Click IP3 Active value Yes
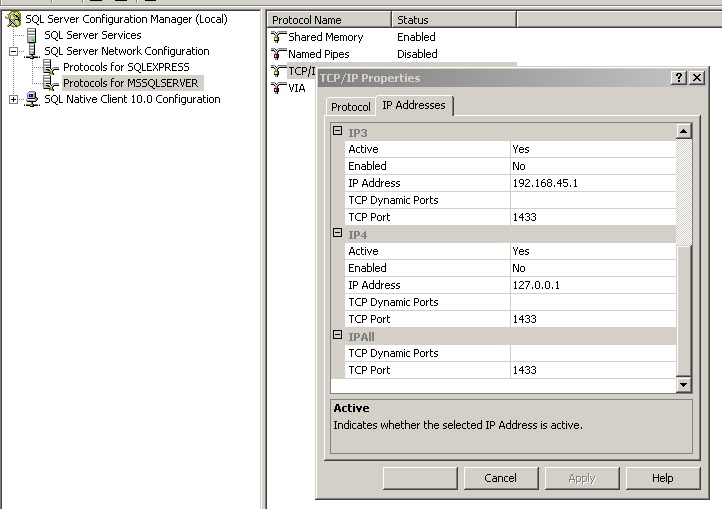 coord(593,149)
